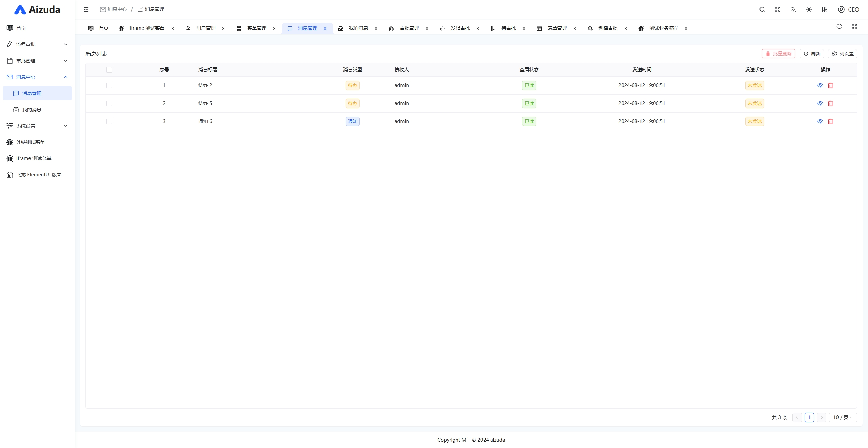This screenshot has height=448, width=868.
Task: Select the checkbox for row 待办 2
Action: 109,85
